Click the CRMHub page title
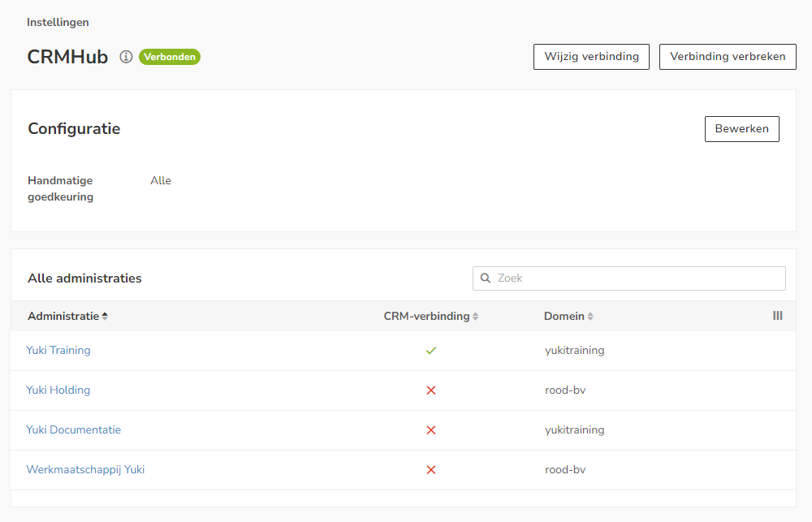The height and width of the screenshot is (522, 812). pyautogui.click(x=67, y=57)
